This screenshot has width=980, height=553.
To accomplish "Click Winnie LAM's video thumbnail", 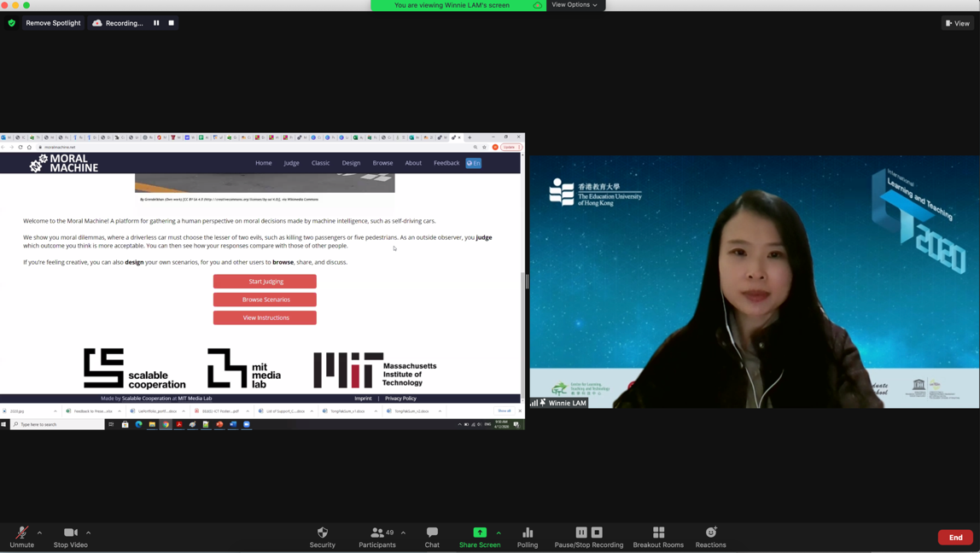I will 755,282.
